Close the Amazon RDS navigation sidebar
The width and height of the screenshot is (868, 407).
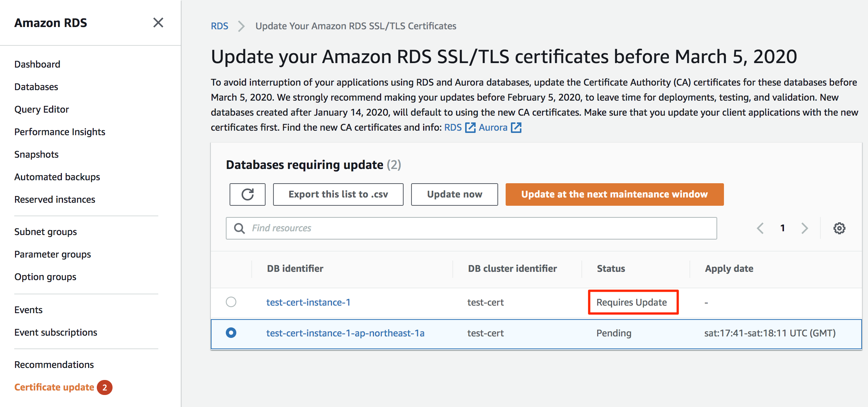(x=158, y=23)
